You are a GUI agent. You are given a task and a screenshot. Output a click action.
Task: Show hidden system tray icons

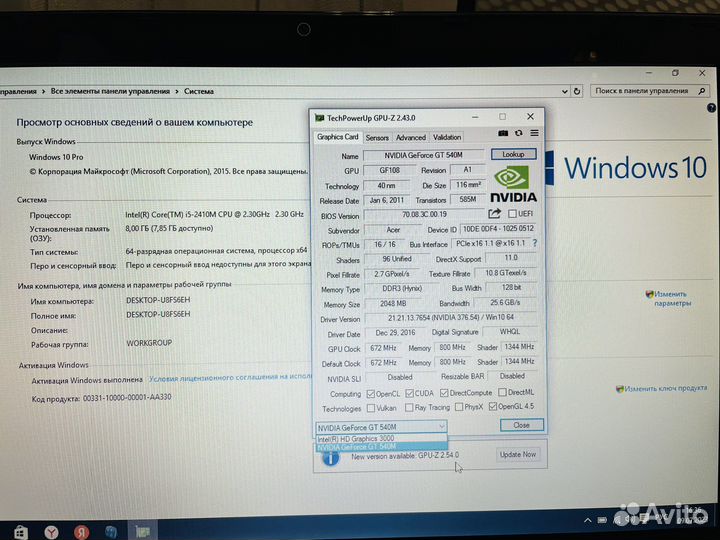tap(588, 520)
